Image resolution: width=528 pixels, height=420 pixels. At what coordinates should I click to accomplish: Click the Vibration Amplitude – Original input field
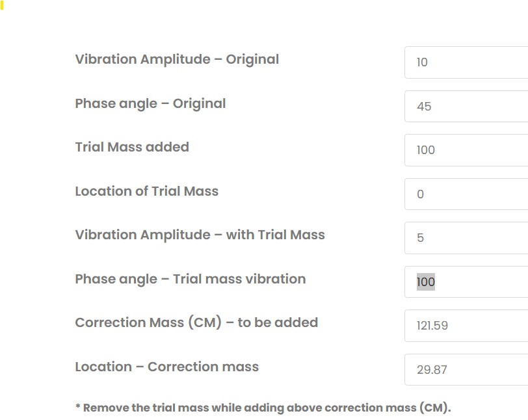coord(466,62)
